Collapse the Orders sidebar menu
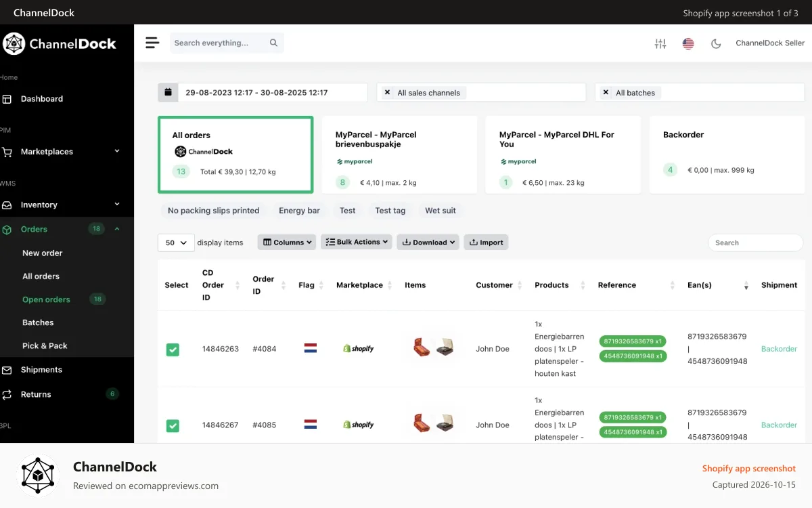This screenshot has width=812, height=508. (x=116, y=229)
